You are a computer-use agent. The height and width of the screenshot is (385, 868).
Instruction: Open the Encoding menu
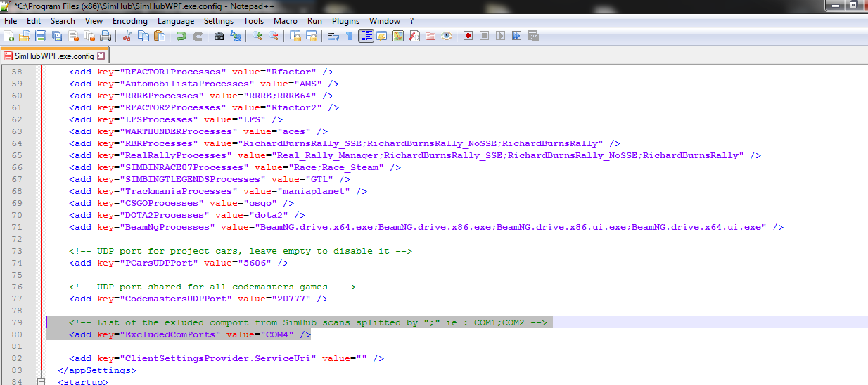(130, 21)
